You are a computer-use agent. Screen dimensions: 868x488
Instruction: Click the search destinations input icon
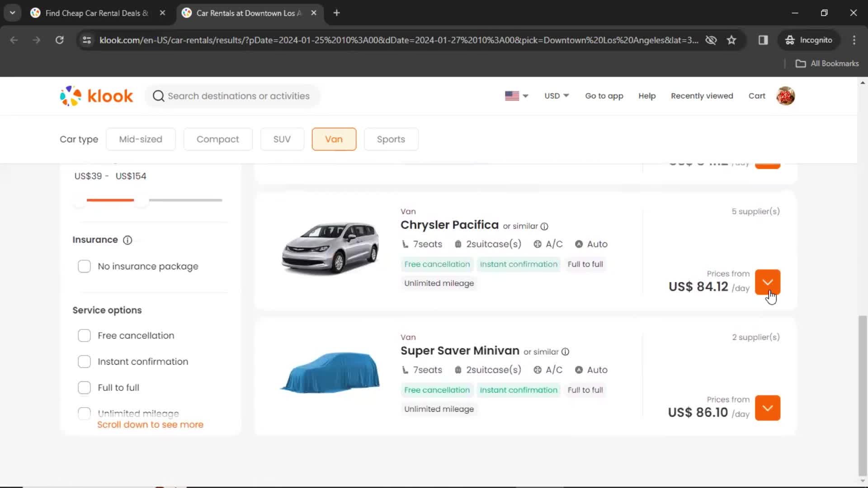(x=158, y=96)
